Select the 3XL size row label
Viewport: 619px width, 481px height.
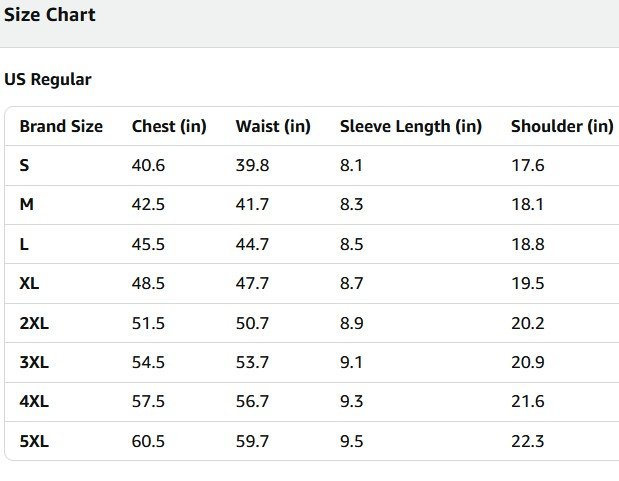click(34, 363)
